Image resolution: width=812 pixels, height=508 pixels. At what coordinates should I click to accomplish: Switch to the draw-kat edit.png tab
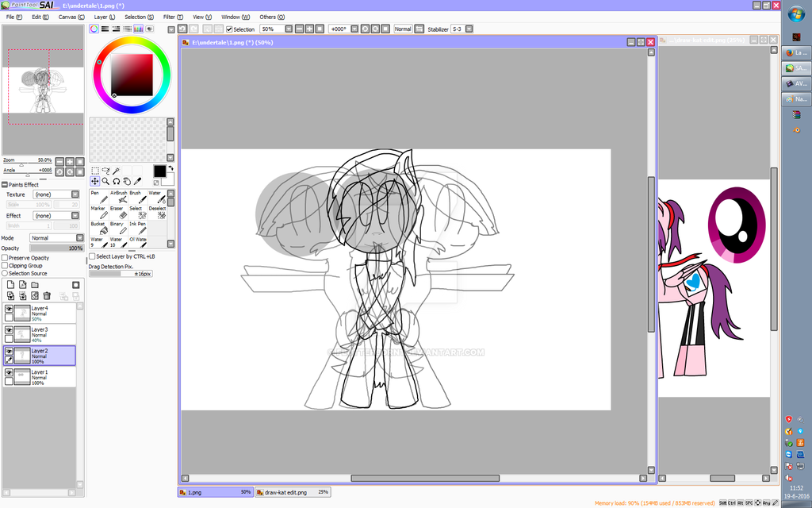293,492
